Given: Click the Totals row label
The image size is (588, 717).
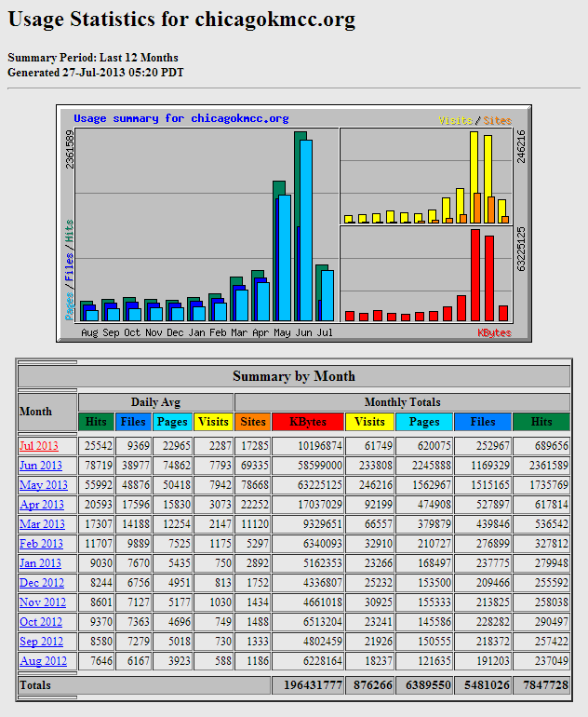Looking at the screenshot, I should click(x=35, y=685).
